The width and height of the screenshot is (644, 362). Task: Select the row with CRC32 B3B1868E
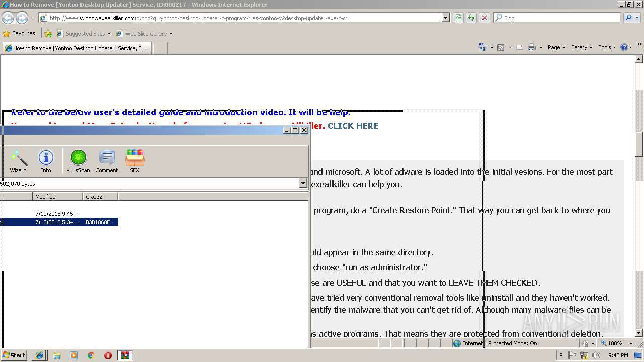[x=59, y=222]
